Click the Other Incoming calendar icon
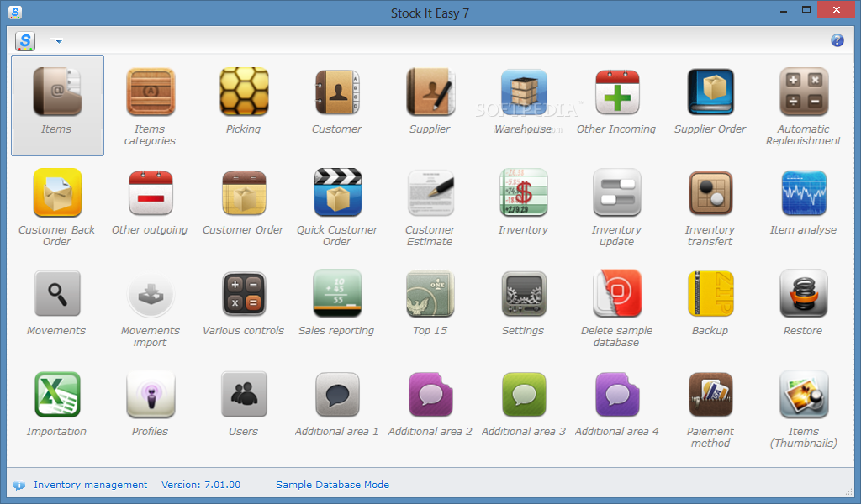 pyautogui.click(x=617, y=92)
